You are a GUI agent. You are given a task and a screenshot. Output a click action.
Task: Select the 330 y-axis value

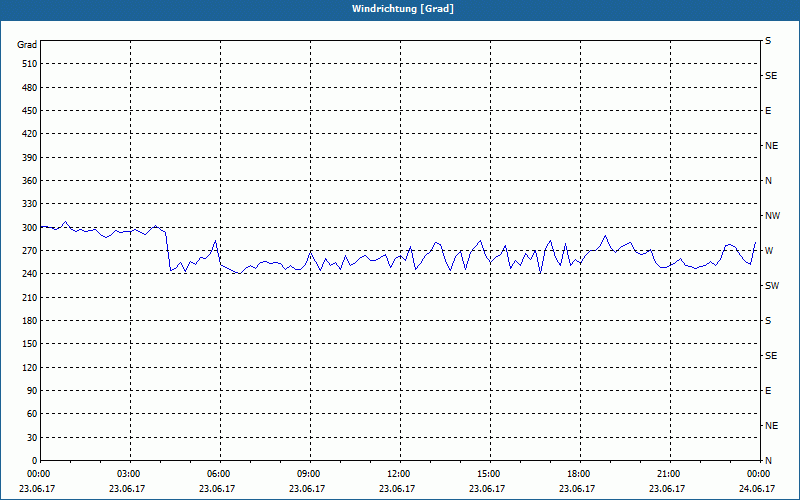pos(30,204)
